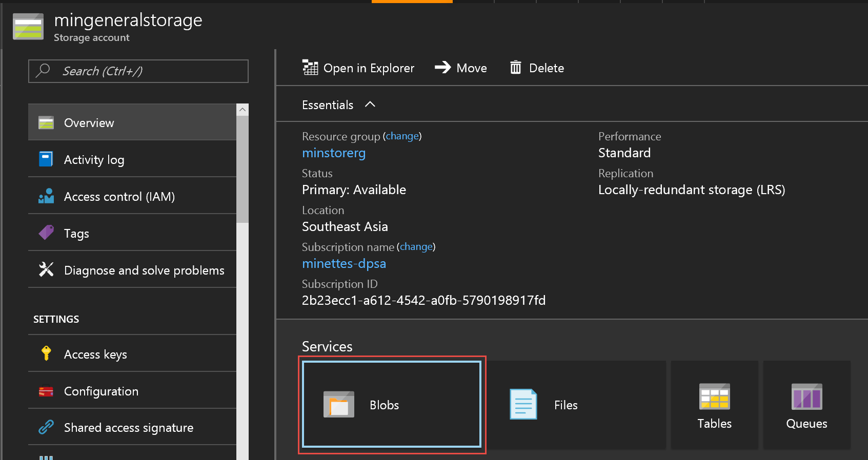The height and width of the screenshot is (460, 868).
Task: Click the Open in Explorer icon
Action: [310, 68]
